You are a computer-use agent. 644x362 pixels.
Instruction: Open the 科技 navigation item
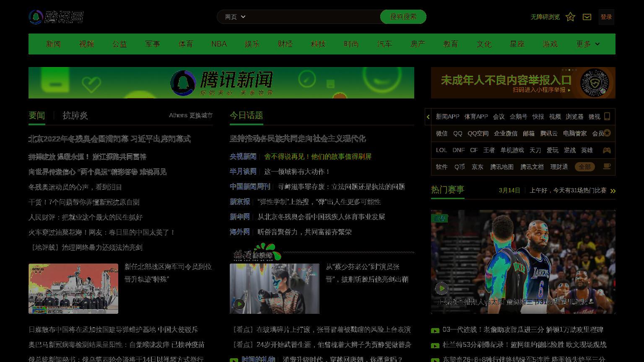coord(318,44)
